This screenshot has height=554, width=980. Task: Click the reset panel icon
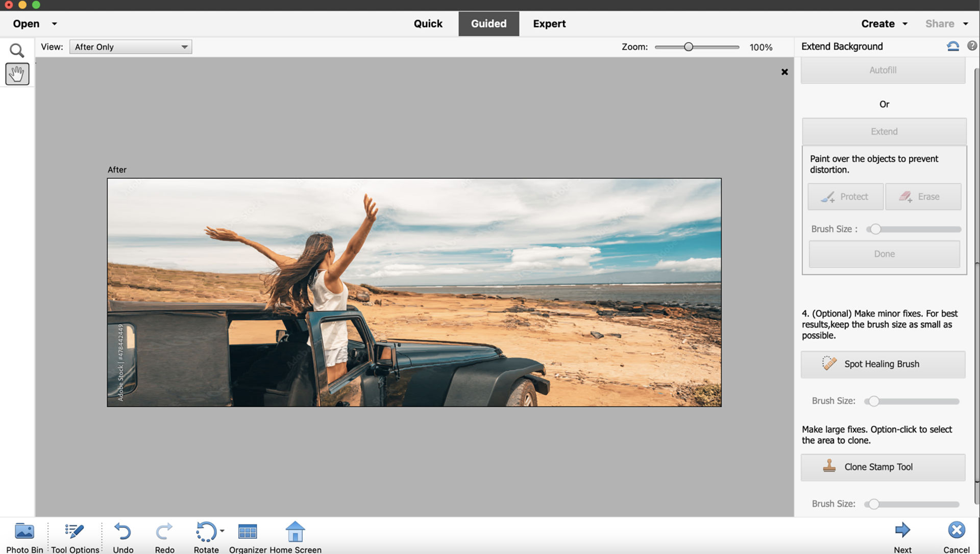(x=952, y=46)
